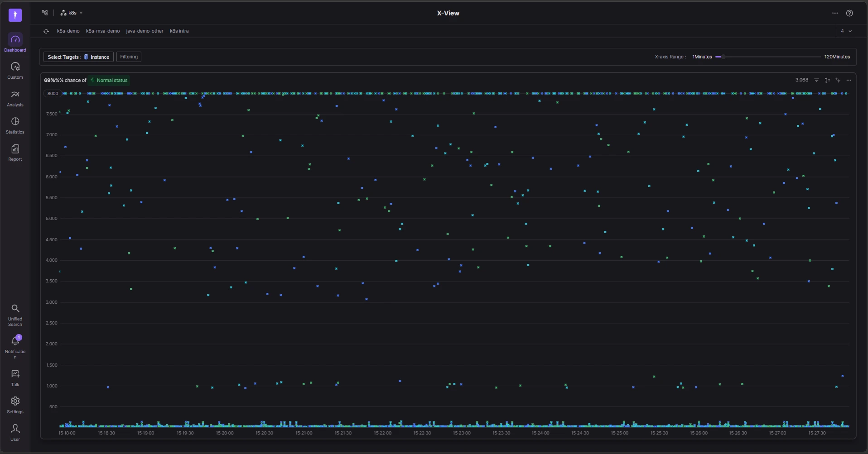Open help question mark icon
This screenshot has height=454, width=868.
849,13
